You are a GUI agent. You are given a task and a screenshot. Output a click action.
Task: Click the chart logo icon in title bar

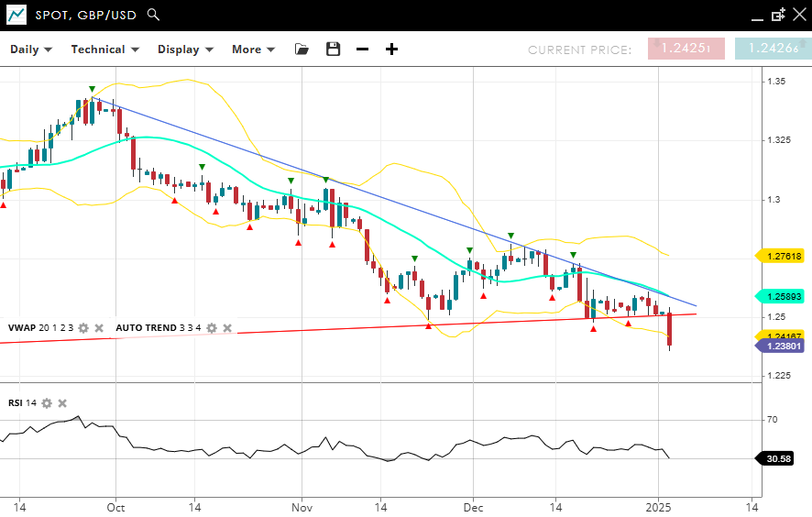point(16,15)
